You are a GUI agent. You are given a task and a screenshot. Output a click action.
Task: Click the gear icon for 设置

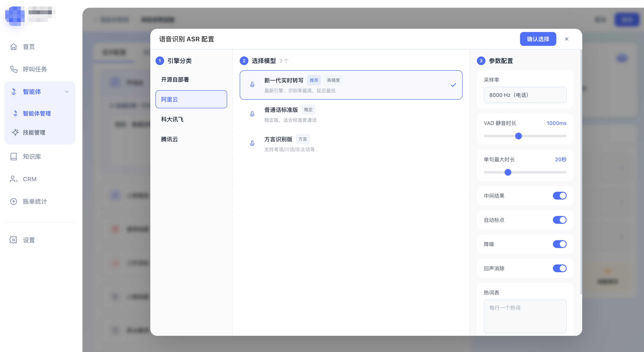tap(14, 240)
